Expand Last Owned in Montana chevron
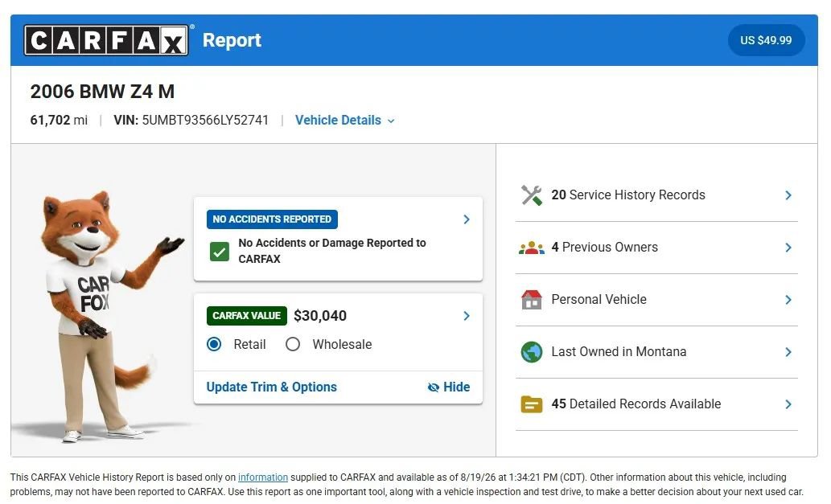 (788, 352)
